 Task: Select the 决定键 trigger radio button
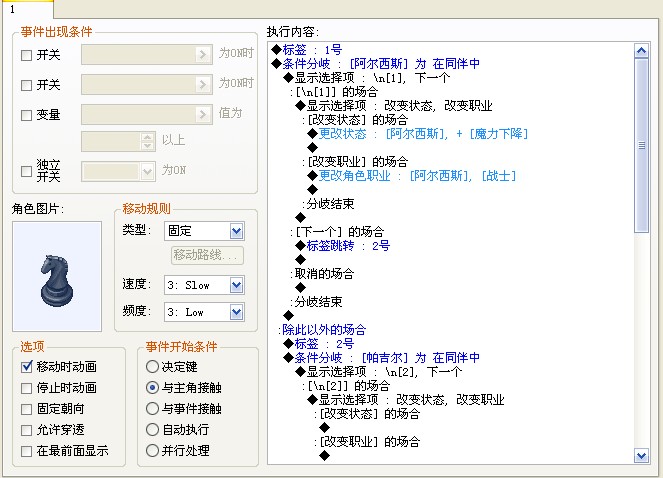[x=152, y=366]
